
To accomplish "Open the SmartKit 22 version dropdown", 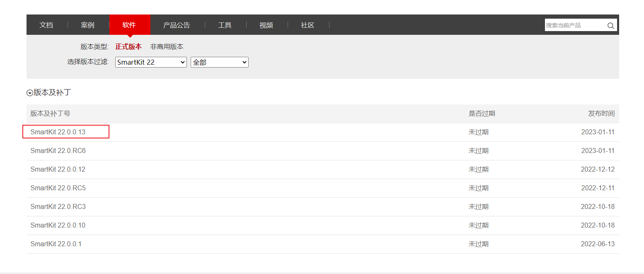I will [x=151, y=62].
